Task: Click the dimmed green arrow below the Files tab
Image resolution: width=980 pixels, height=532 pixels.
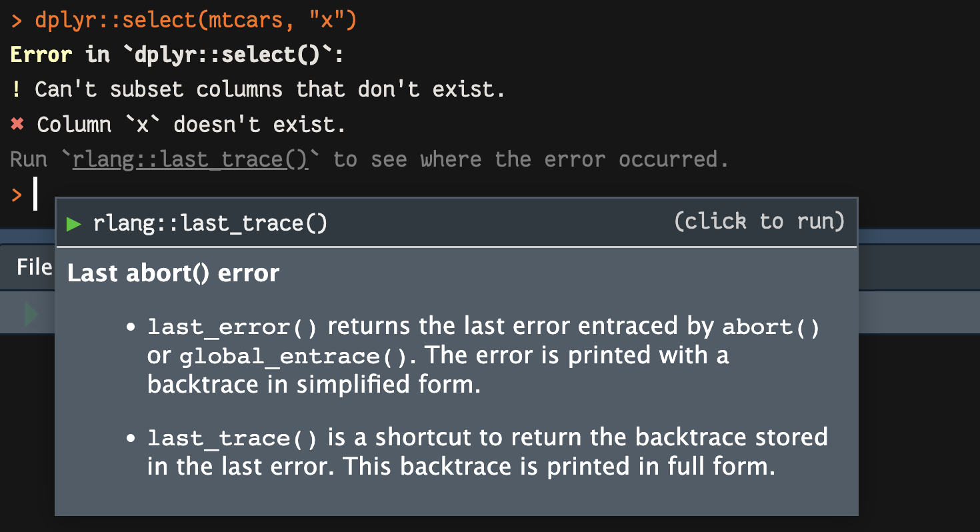Action: point(31,314)
